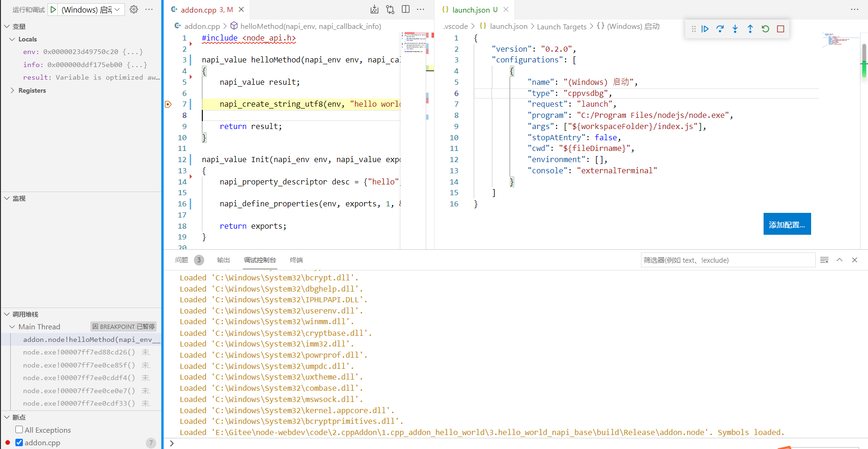This screenshot has width=868, height=449.
Task: Step Over in the debug toolbar
Action: coord(720,29)
